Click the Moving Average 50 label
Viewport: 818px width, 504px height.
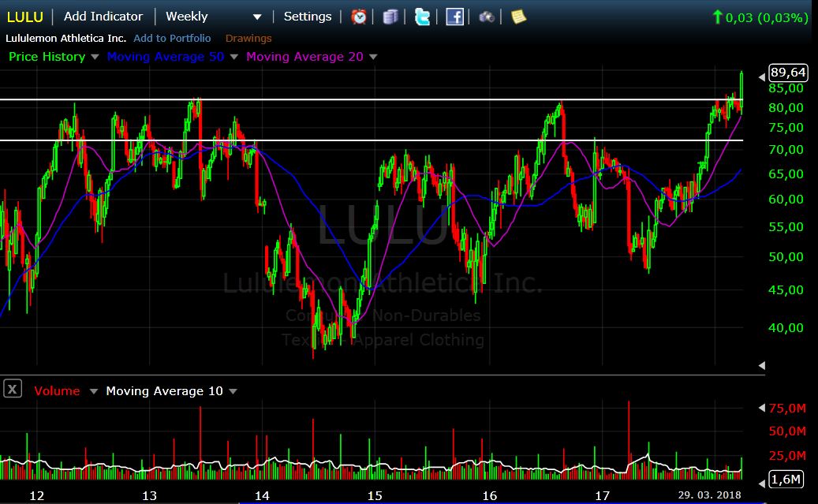[x=166, y=57]
